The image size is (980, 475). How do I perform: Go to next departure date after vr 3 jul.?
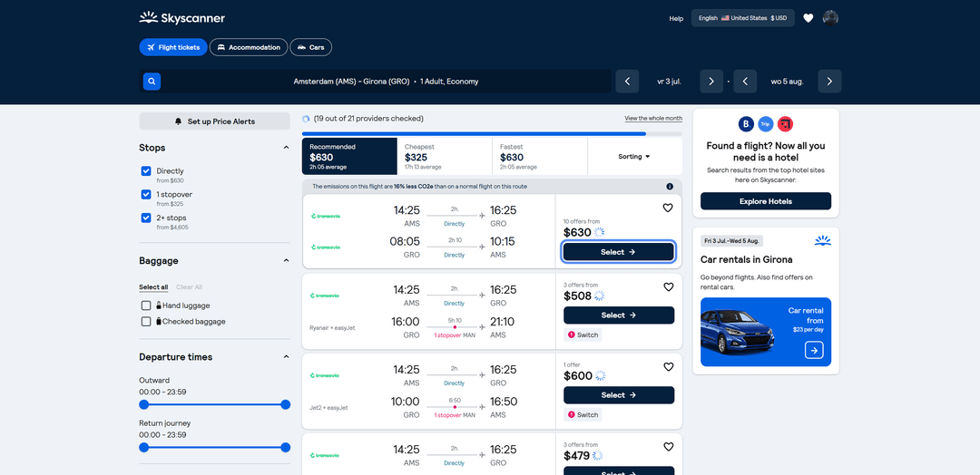point(711,82)
